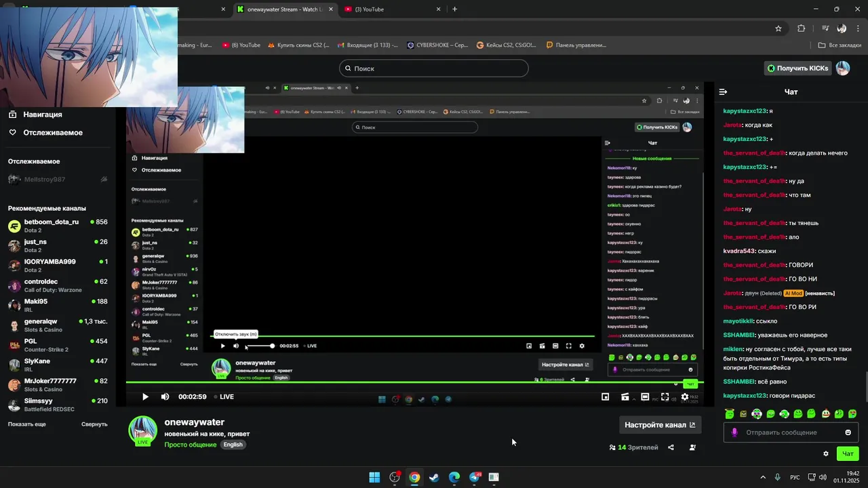Open player quality settings gear
The image size is (868, 488).
(x=685, y=397)
